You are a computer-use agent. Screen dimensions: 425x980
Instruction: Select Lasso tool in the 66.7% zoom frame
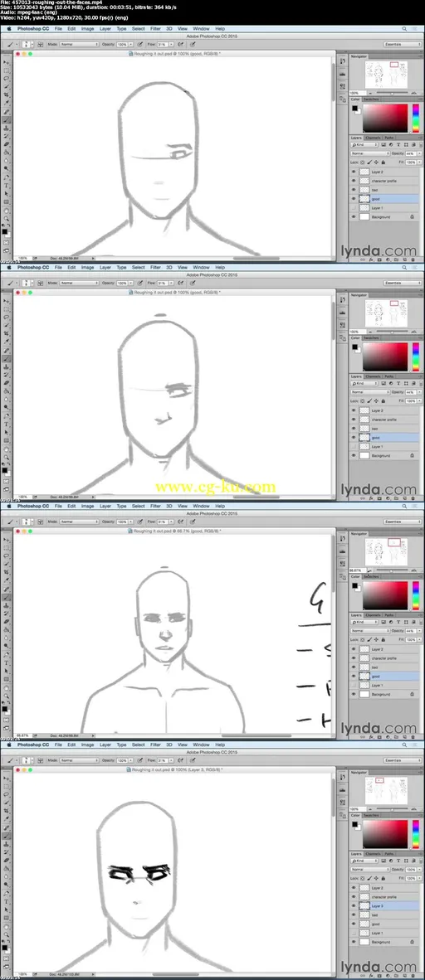click(x=7, y=555)
